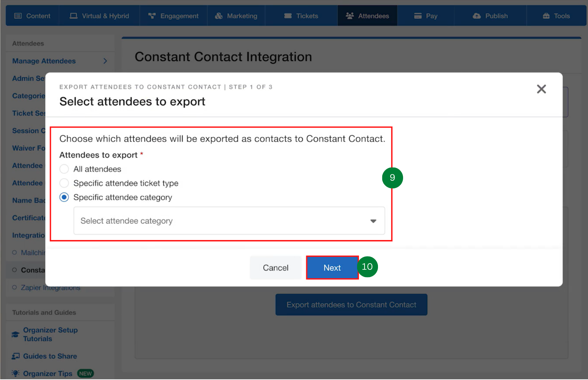Click Export attendees to Constant Contact button
The width and height of the screenshot is (588, 380).
351,305
